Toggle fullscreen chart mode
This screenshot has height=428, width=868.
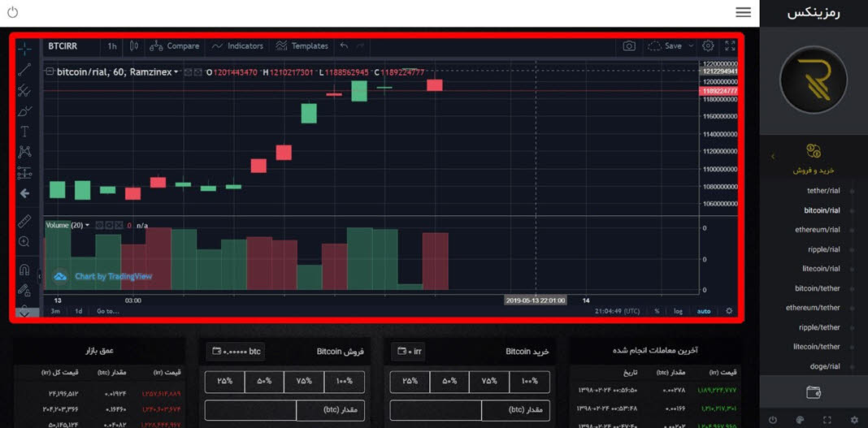pos(730,46)
